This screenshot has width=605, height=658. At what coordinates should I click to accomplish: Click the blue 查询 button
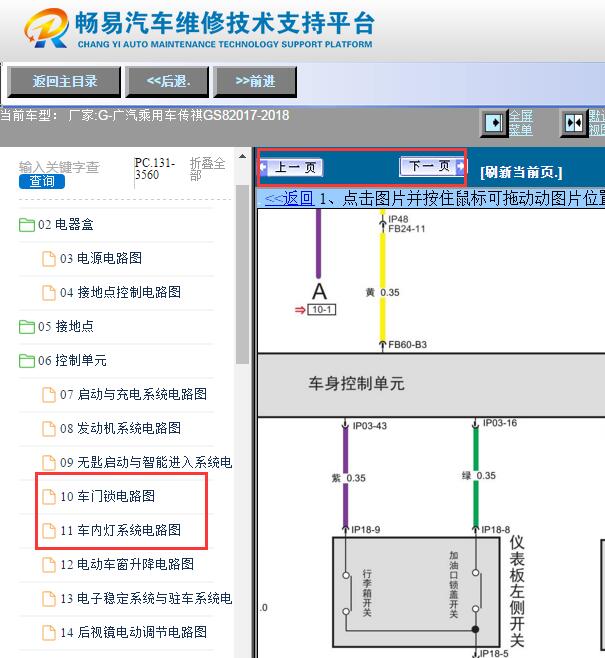(42, 182)
